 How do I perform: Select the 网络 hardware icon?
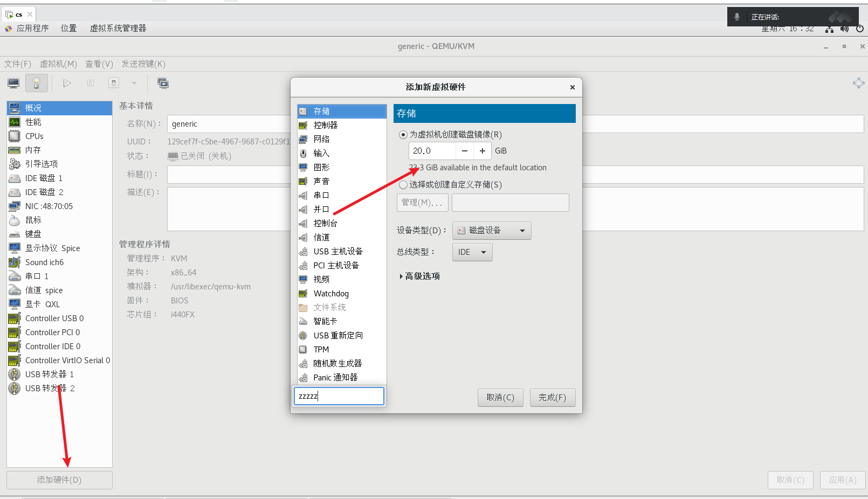click(x=303, y=139)
